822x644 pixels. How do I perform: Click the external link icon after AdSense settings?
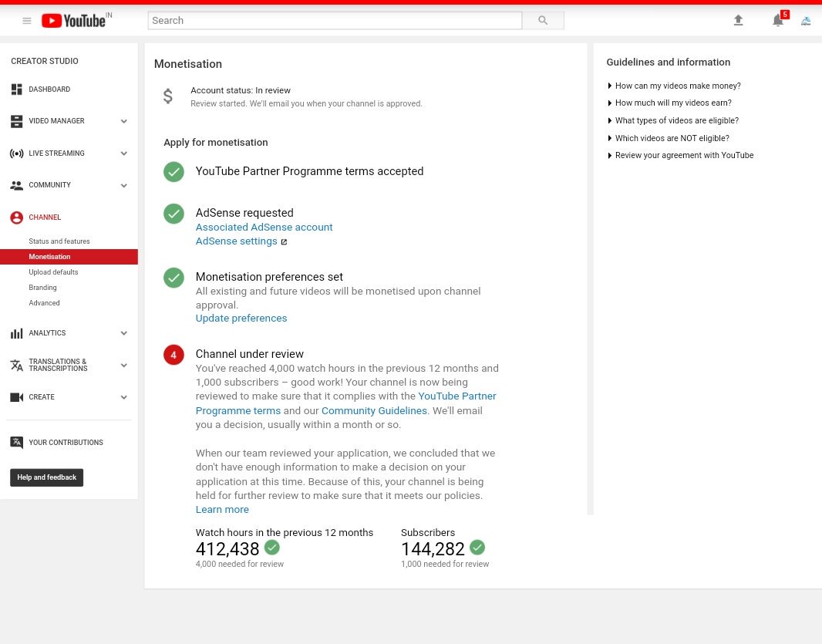(x=284, y=241)
